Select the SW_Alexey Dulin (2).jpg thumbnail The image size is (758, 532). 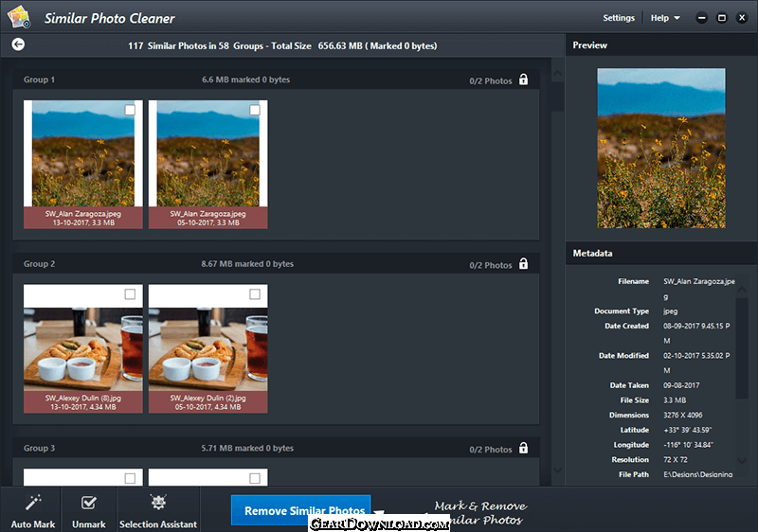(x=208, y=348)
